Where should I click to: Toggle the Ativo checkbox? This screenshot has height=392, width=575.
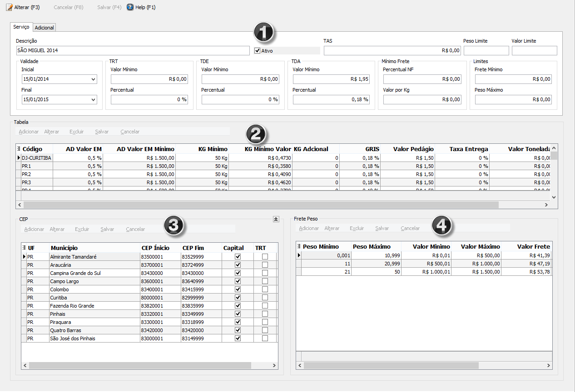(x=258, y=51)
